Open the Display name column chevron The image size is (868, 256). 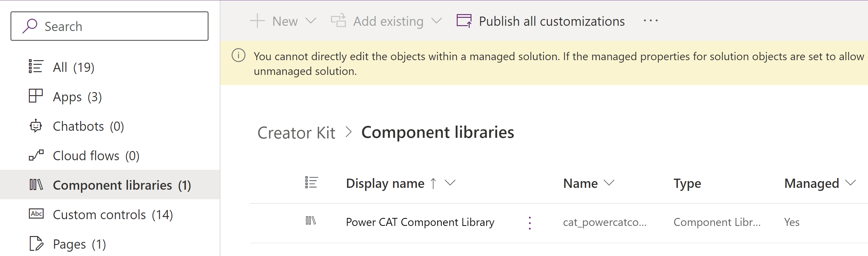[450, 183]
